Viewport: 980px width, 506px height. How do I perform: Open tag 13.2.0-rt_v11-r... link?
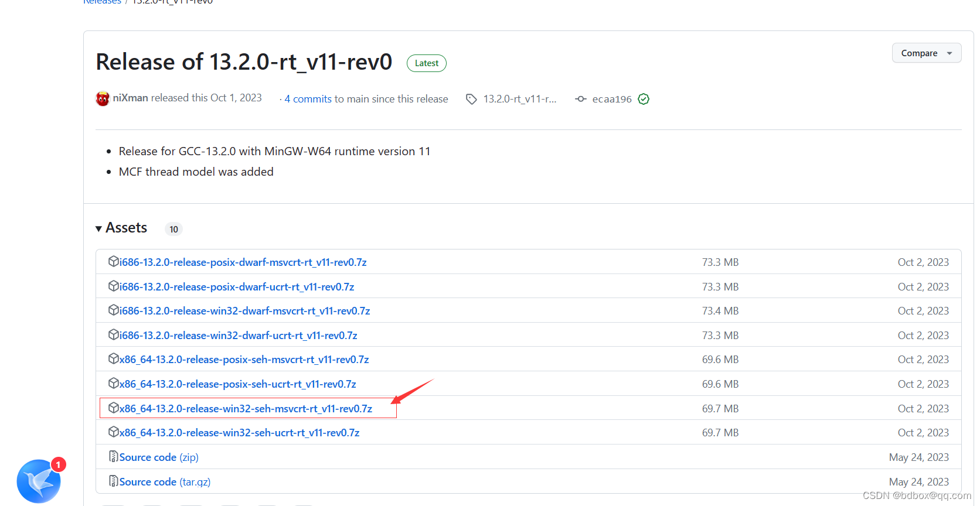[x=520, y=99]
